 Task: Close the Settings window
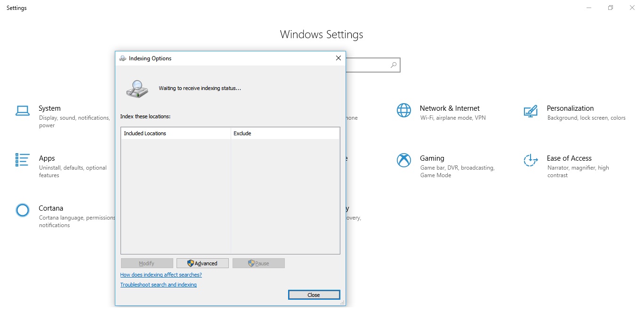pos(632,8)
